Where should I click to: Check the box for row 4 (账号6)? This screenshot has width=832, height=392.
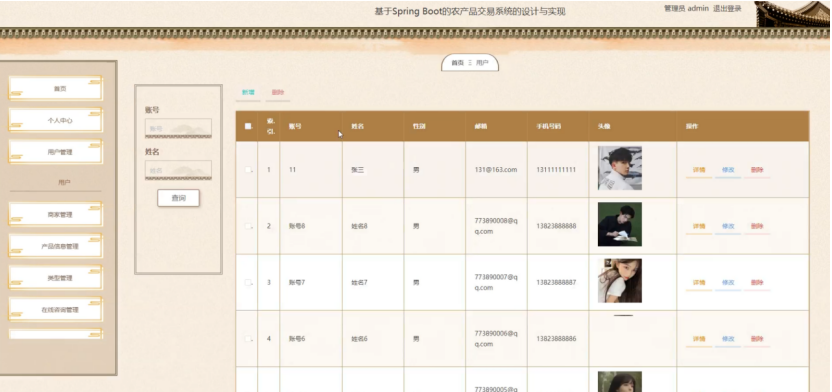[248, 338]
